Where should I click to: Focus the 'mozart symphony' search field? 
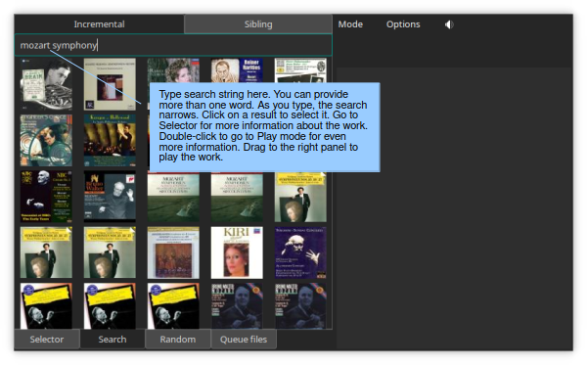(173, 45)
